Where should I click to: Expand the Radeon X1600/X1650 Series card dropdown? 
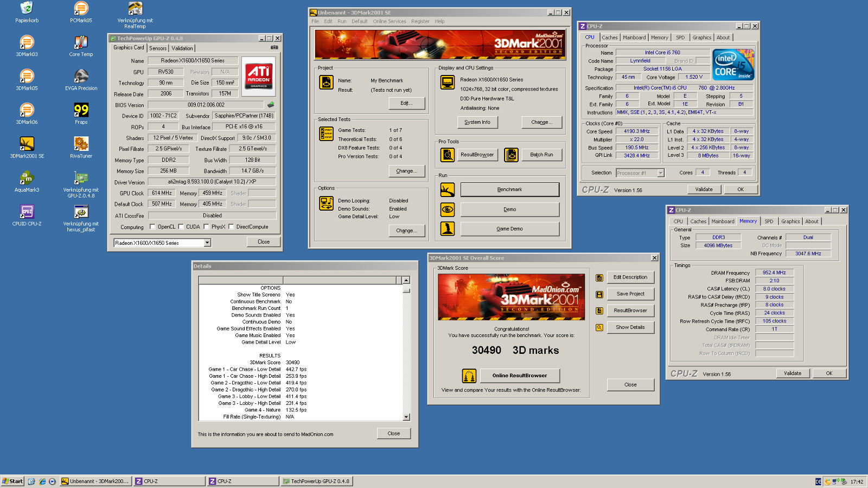click(207, 243)
